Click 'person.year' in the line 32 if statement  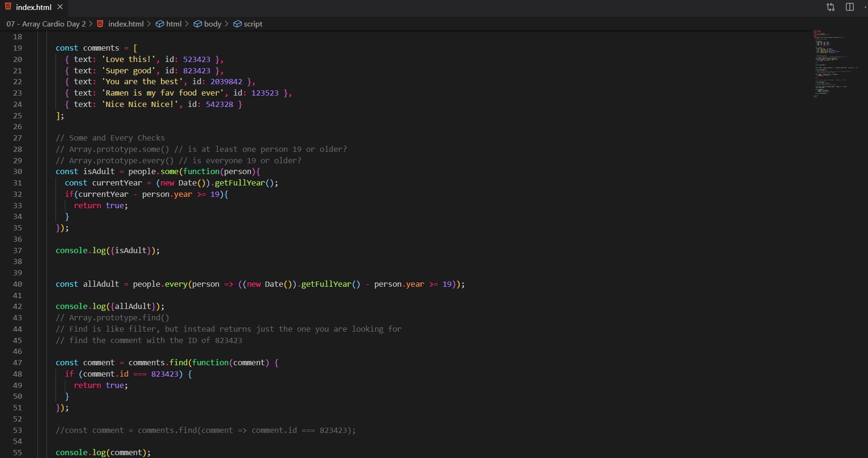pos(167,194)
